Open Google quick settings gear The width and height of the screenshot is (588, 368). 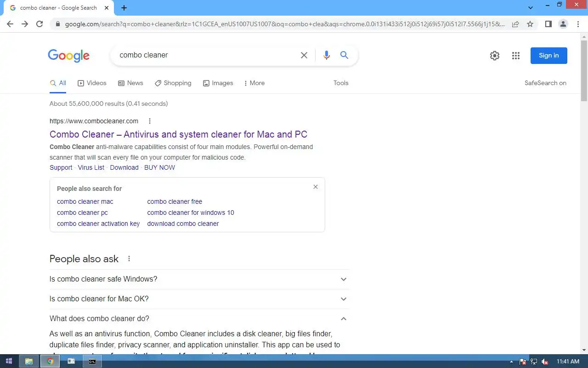pos(495,56)
